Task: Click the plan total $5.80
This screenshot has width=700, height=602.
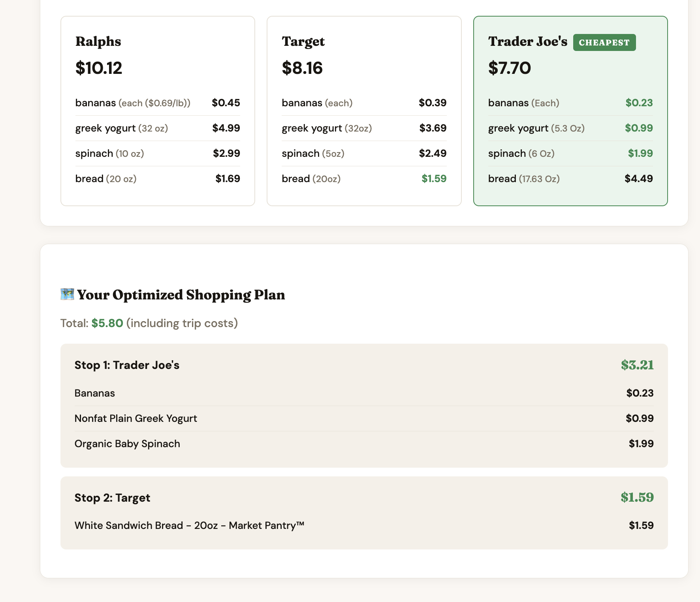Action: [107, 323]
